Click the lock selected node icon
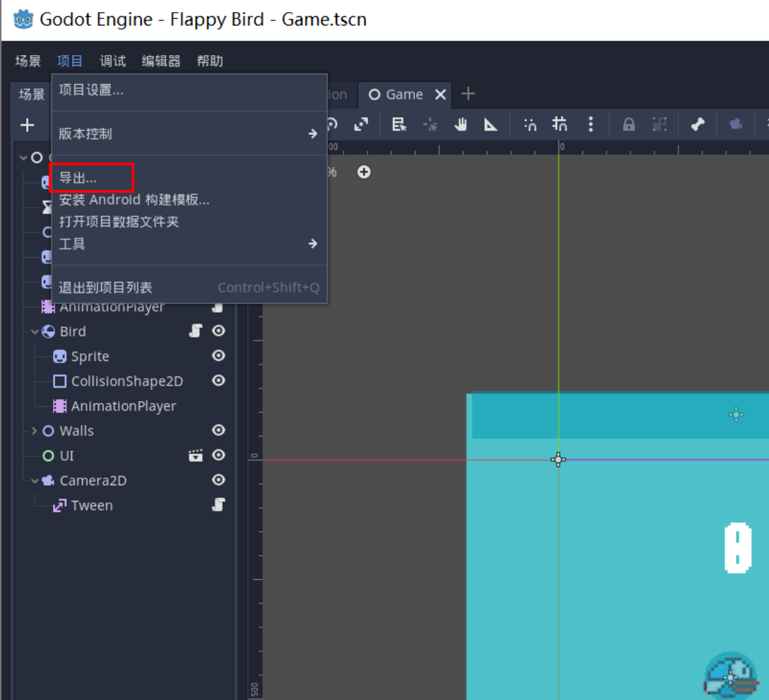 [628, 125]
